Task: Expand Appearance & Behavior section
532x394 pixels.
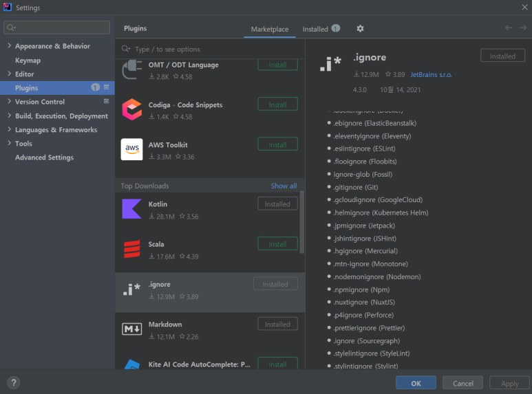Action: click(x=9, y=45)
